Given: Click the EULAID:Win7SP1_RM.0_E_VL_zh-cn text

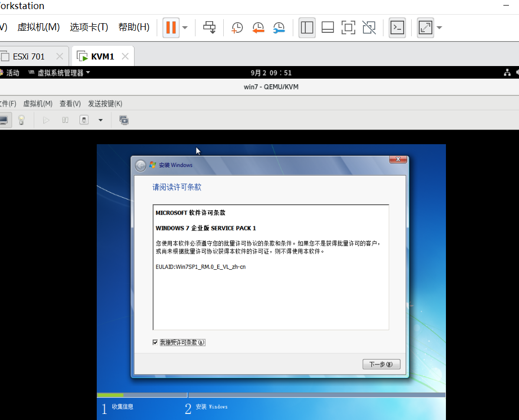Looking at the screenshot, I should [201, 267].
